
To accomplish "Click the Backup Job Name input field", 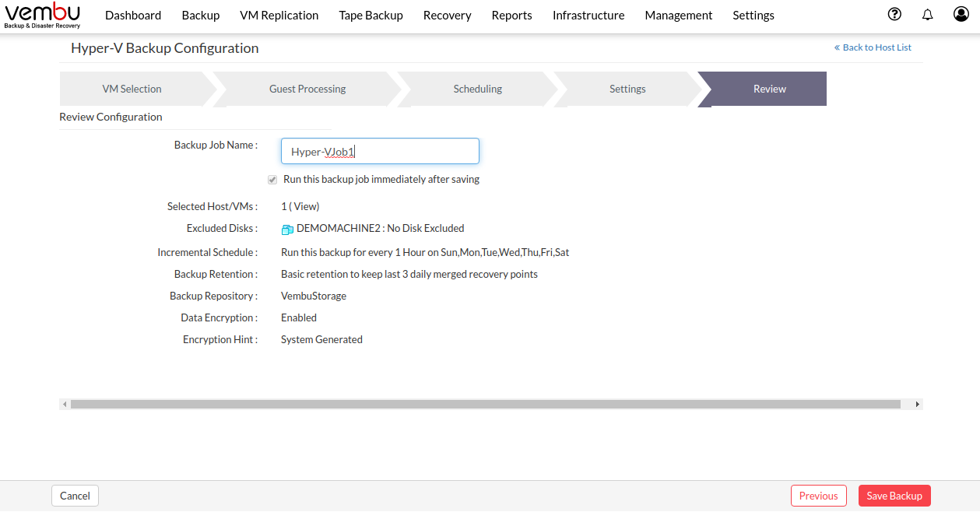I will (x=380, y=151).
